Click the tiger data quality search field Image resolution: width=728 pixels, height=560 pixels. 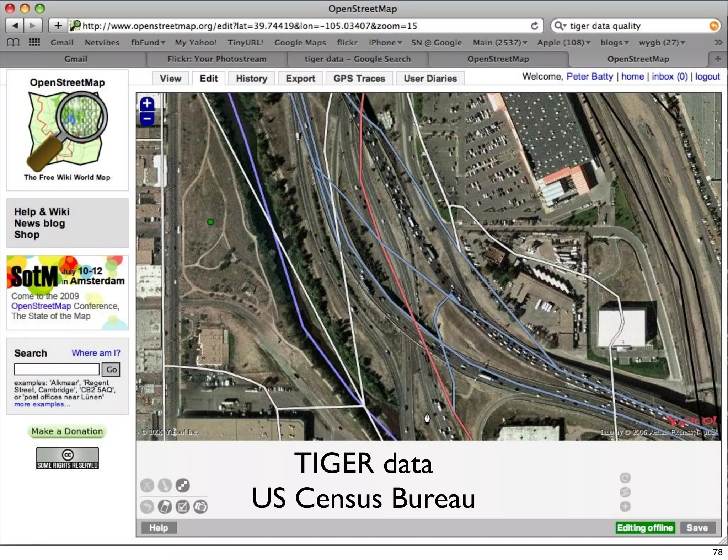pos(636,26)
